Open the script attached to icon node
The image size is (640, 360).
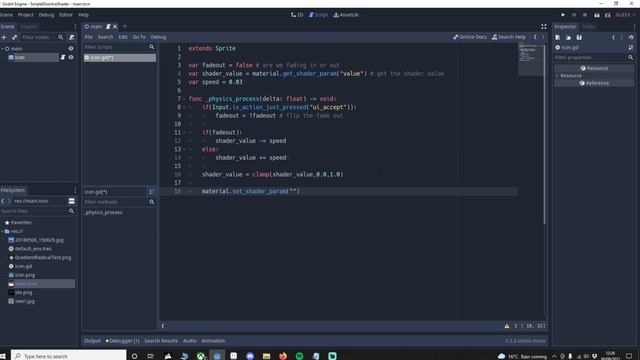[63, 58]
